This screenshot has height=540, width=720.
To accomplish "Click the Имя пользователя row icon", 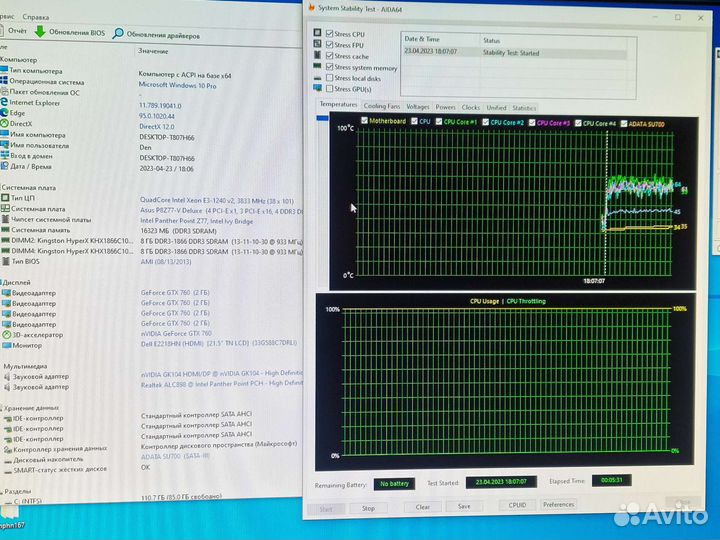I will pyautogui.click(x=5, y=145).
